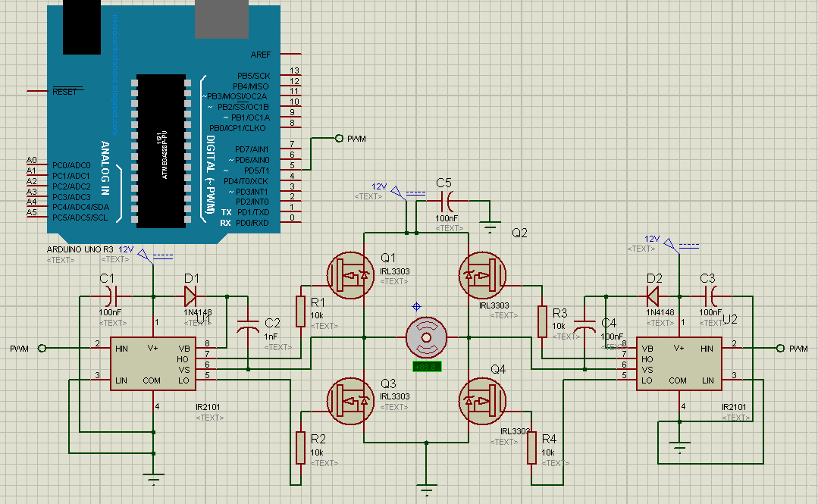
Task: Select resistor R2 10k
Action: (x=300, y=448)
